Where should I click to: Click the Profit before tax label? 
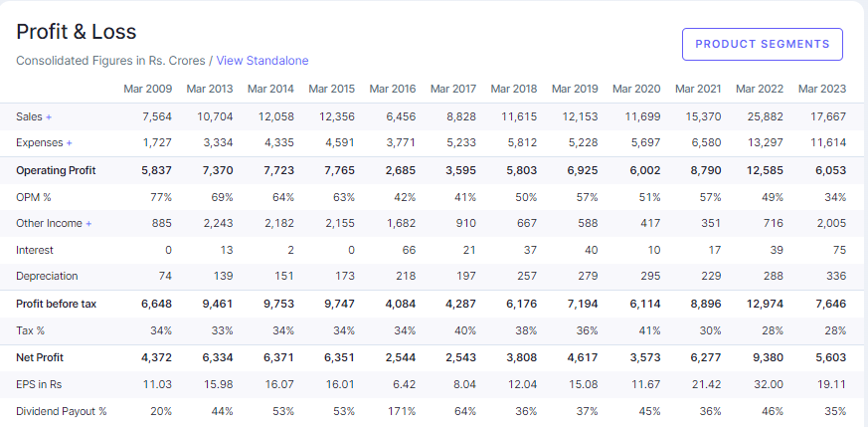coord(58,304)
